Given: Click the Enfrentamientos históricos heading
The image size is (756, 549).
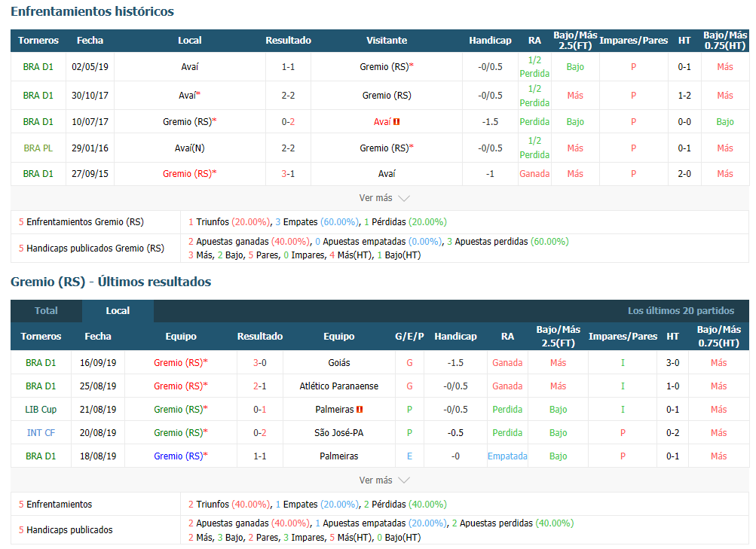Looking at the screenshot, I should coord(92,11).
